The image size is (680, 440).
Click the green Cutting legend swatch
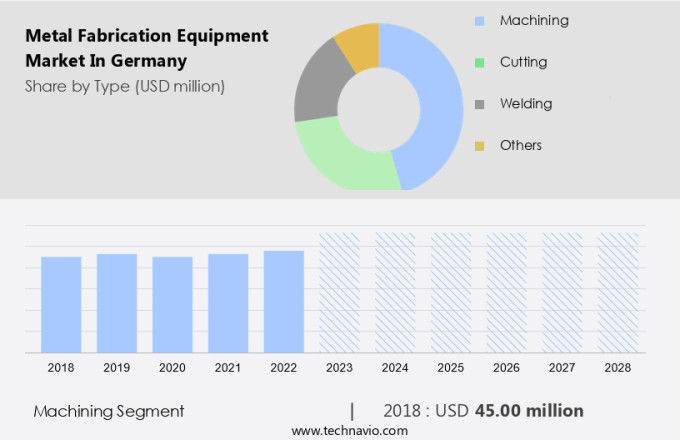[x=480, y=63]
